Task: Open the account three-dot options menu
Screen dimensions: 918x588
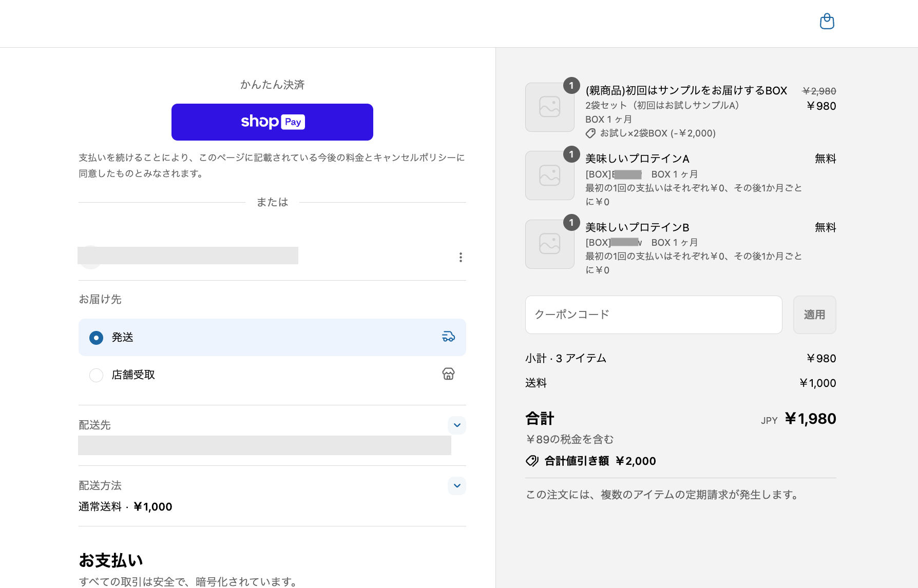Action: click(x=461, y=257)
